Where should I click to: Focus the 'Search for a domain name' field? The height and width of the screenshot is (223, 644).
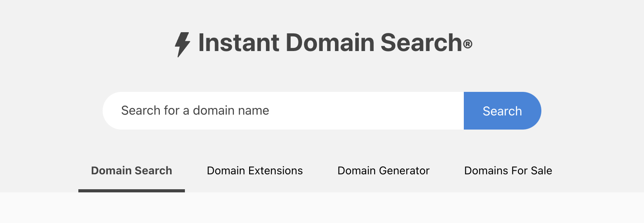point(283,111)
